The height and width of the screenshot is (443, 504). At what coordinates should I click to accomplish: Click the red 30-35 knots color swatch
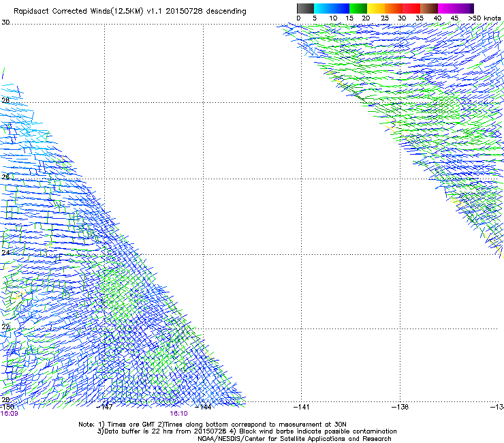(411, 8)
